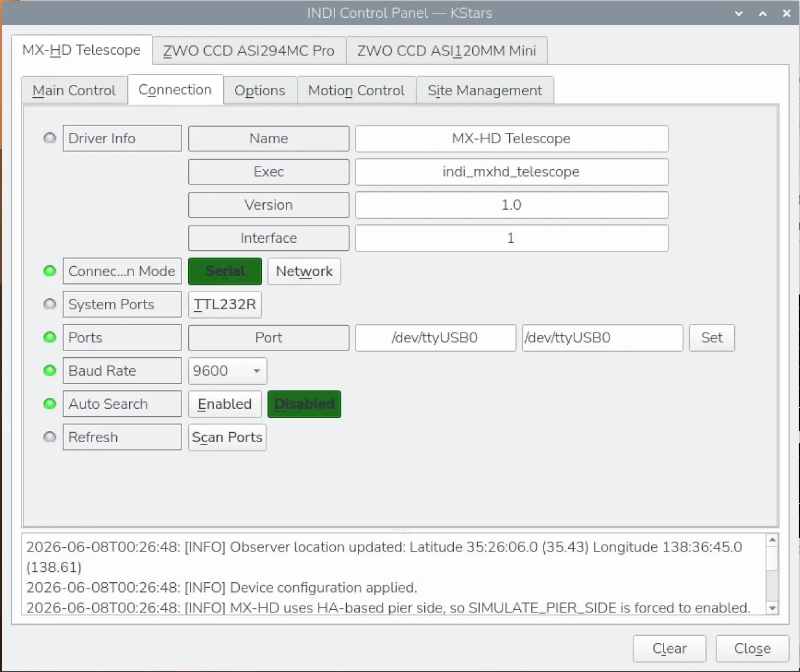
Task: Switch to the ZWO CCD ASI120MM Mini tab
Action: [446, 50]
